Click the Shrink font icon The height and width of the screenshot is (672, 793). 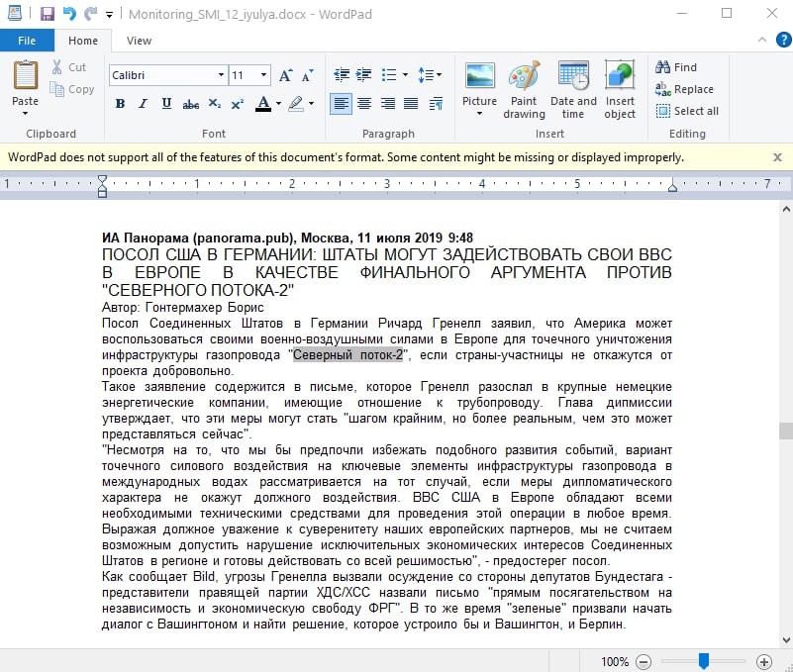coord(308,75)
